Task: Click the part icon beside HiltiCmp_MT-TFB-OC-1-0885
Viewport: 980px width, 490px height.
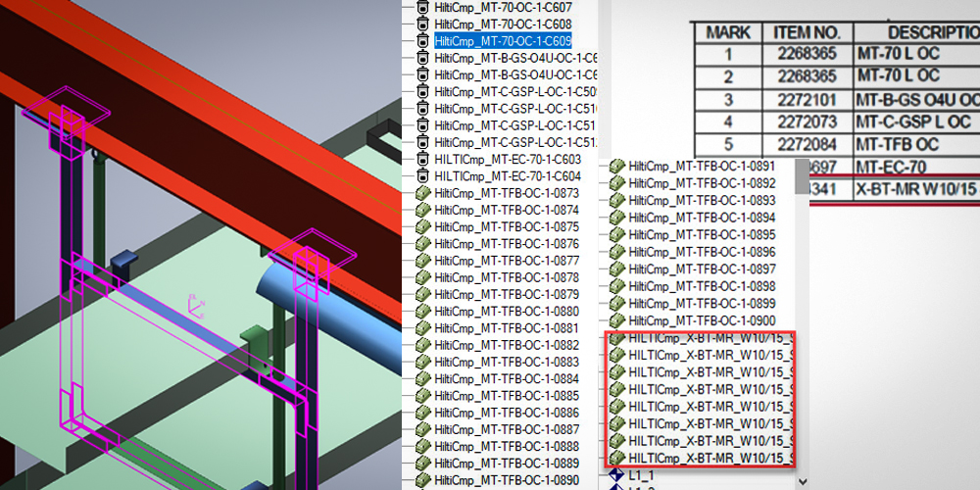Action: pyautogui.click(x=423, y=396)
